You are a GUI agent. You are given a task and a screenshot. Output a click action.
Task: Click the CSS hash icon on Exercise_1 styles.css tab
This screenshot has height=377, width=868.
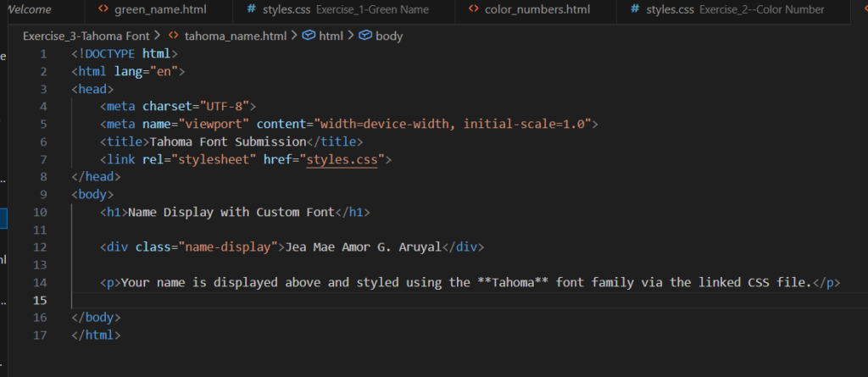[x=252, y=10]
